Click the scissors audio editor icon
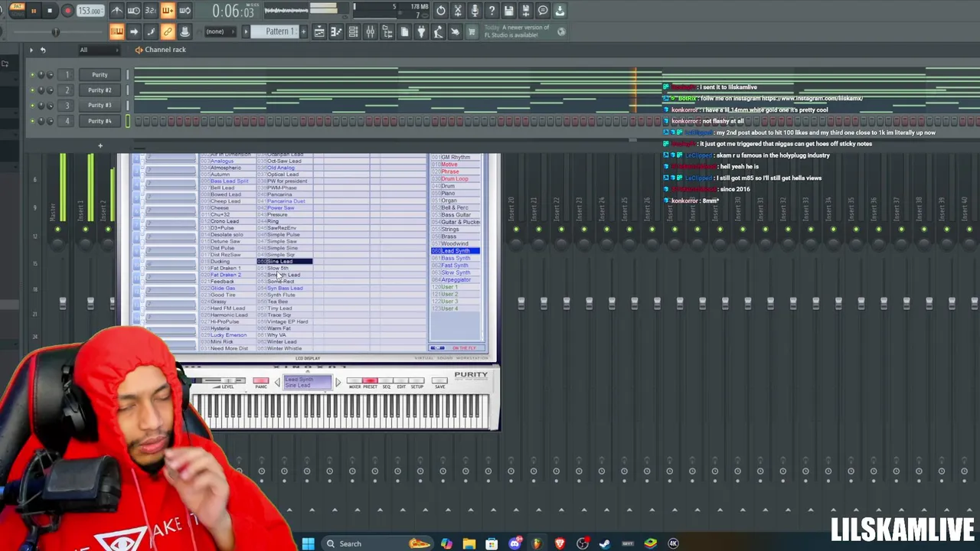The height and width of the screenshot is (551, 980). tap(458, 11)
